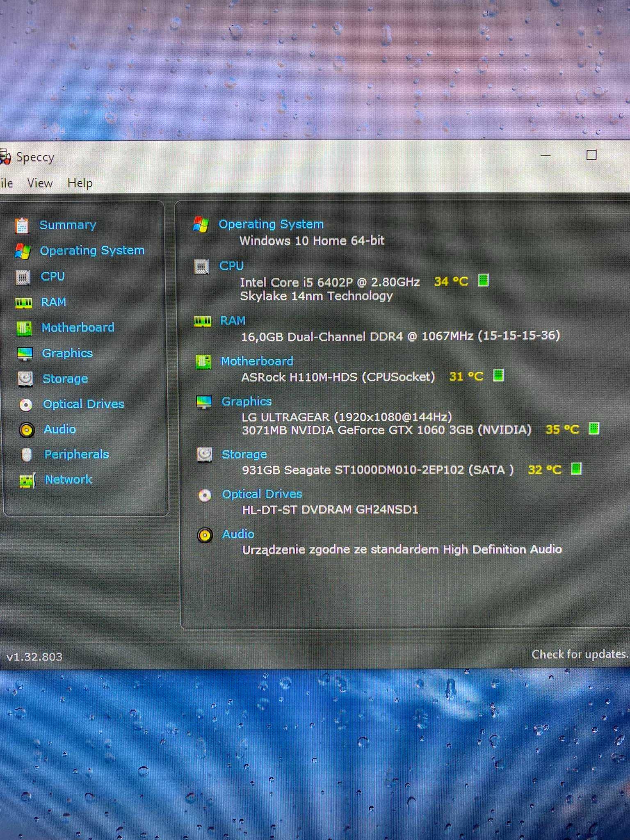Open the Operating System sidebar entry
The image size is (630, 840).
pyautogui.click(x=92, y=251)
